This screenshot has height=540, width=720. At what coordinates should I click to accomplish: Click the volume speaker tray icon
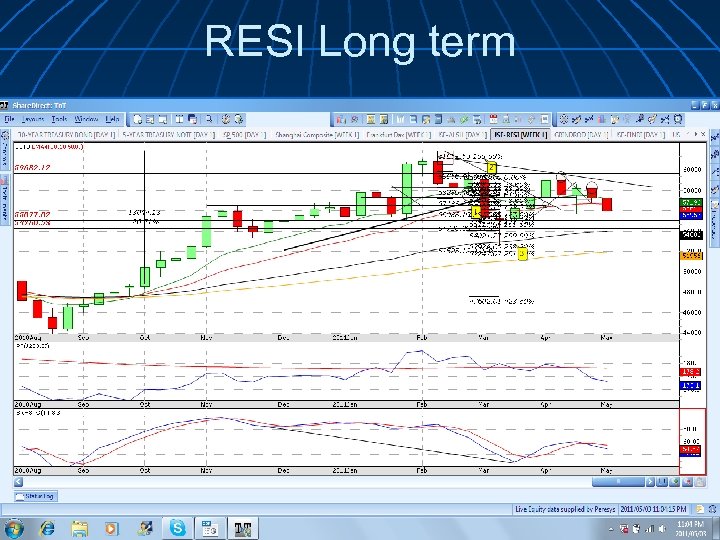click(x=662, y=529)
